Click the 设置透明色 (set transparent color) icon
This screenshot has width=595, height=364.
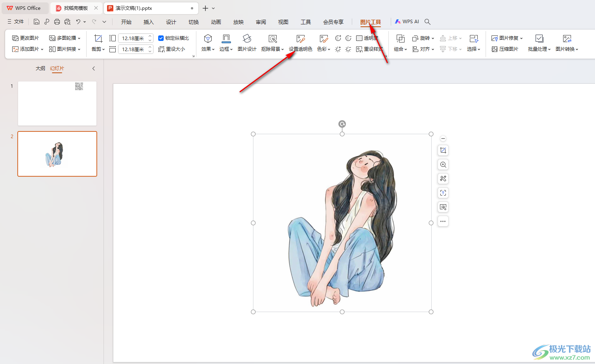[x=300, y=39]
